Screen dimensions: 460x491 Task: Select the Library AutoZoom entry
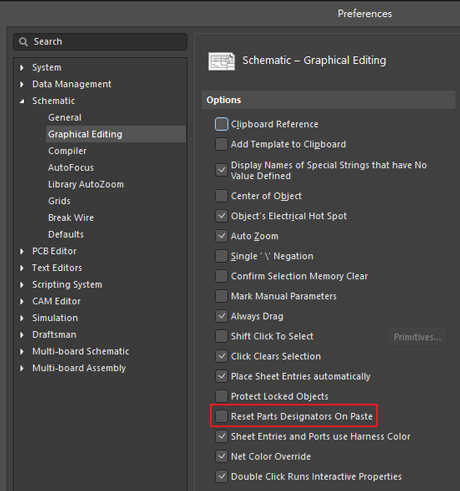[86, 184]
